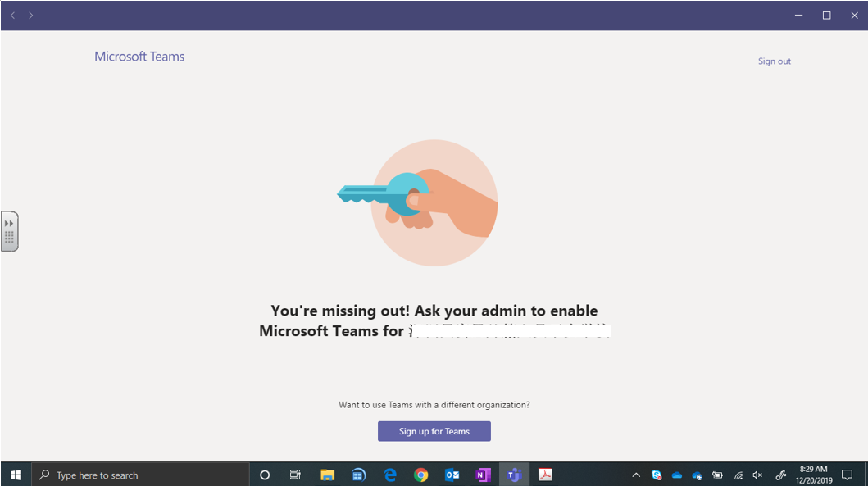Click the Microsoft Teams title text
Image resolution: width=868 pixels, height=486 pixels.
139,57
